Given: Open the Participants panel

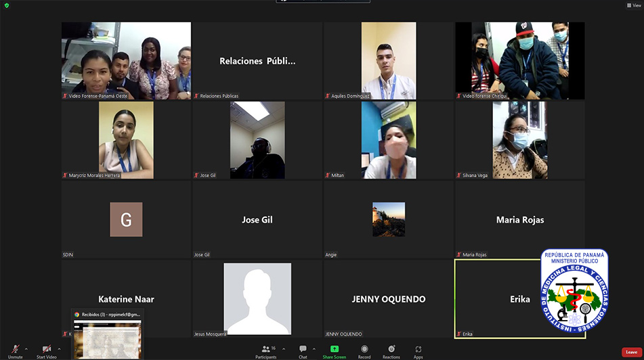Looking at the screenshot, I should [x=266, y=351].
